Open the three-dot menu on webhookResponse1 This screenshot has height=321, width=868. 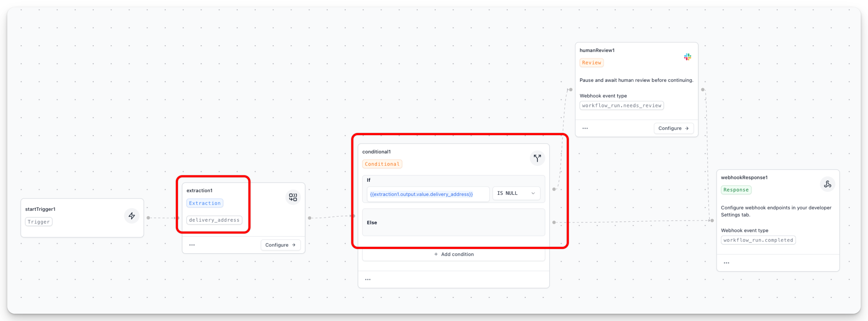click(x=727, y=263)
